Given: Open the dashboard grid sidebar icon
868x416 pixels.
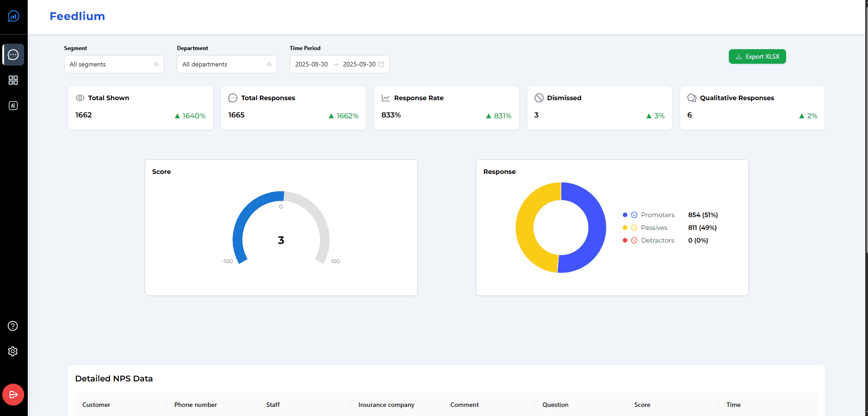Looking at the screenshot, I should (13, 80).
